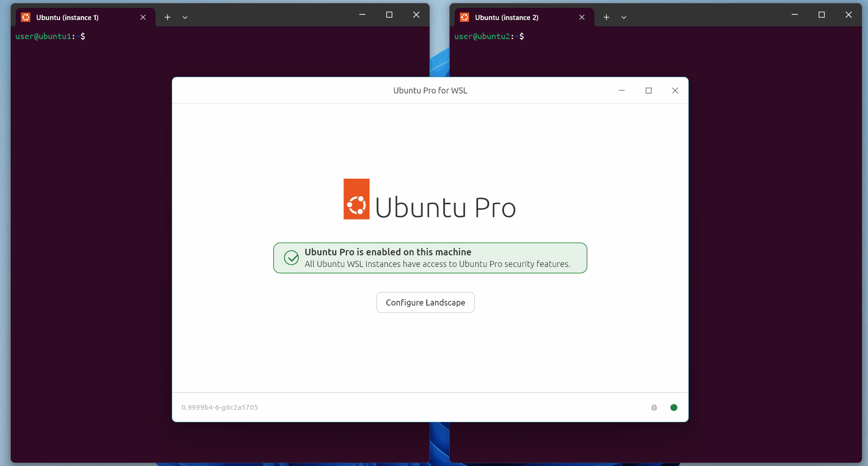Click the green checkmark success icon
The width and height of the screenshot is (868, 466).
[x=291, y=258]
